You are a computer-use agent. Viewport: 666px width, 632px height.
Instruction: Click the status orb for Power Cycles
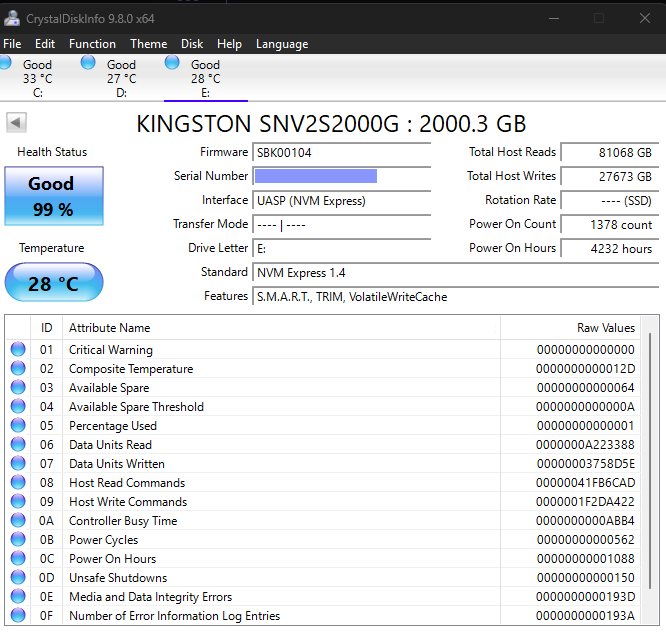[x=18, y=539]
